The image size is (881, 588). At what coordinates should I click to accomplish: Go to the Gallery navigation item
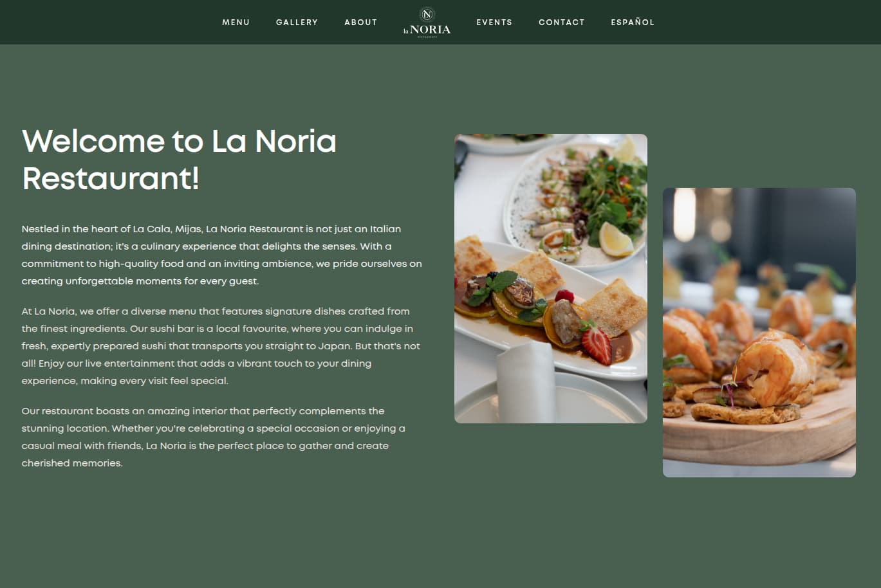[x=297, y=22]
